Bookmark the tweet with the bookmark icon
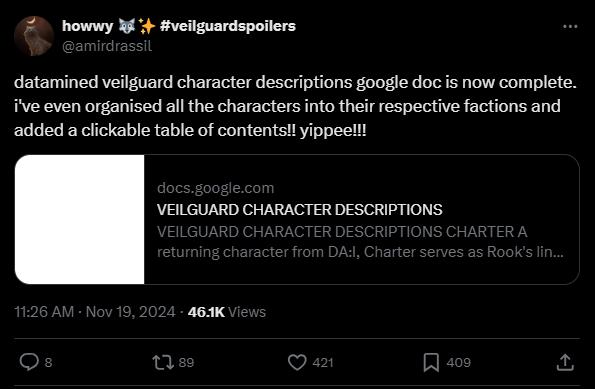Screen dimensions: 595x389 tap(431, 362)
